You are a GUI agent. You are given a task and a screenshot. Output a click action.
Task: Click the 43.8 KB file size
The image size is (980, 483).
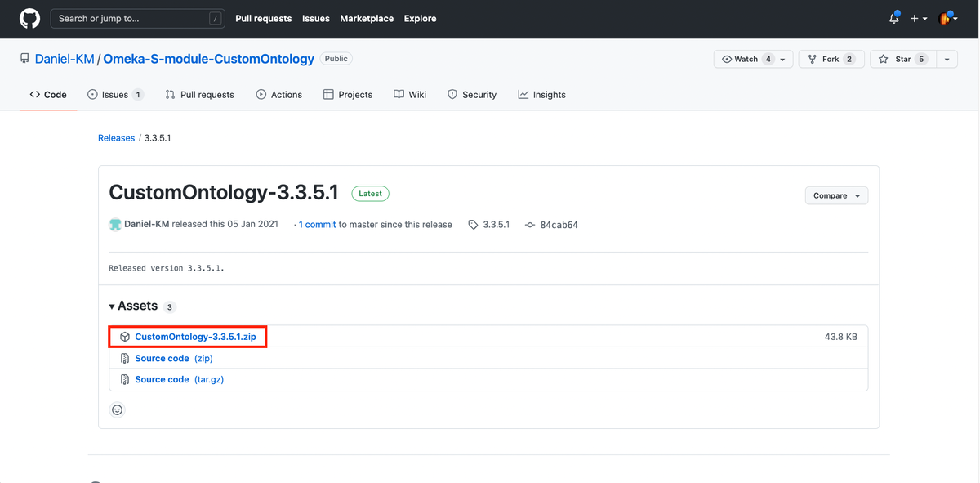coord(841,337)
